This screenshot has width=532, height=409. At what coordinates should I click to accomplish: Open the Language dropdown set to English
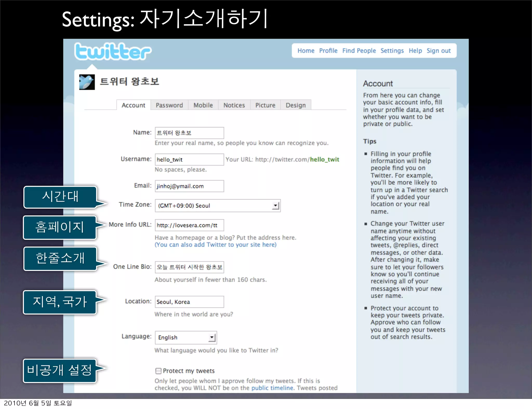pyautogui.click(x=186, y=337)
